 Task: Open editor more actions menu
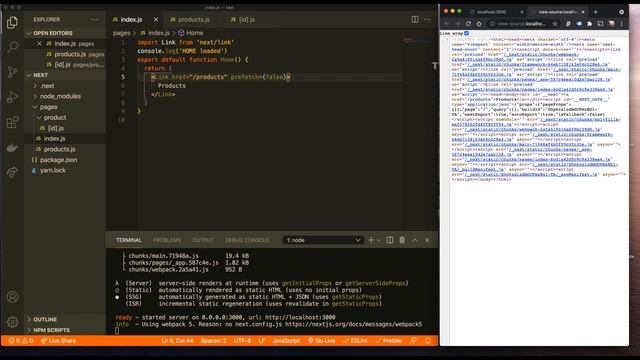(x=427, y=19)
